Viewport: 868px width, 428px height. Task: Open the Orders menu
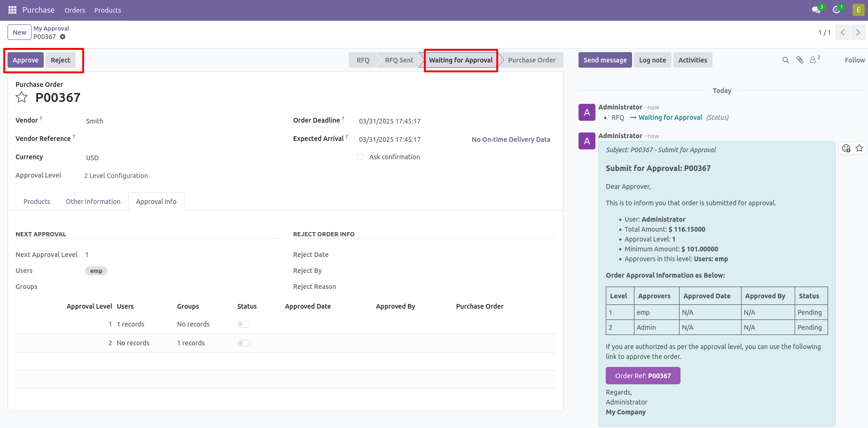pos(75,10)
